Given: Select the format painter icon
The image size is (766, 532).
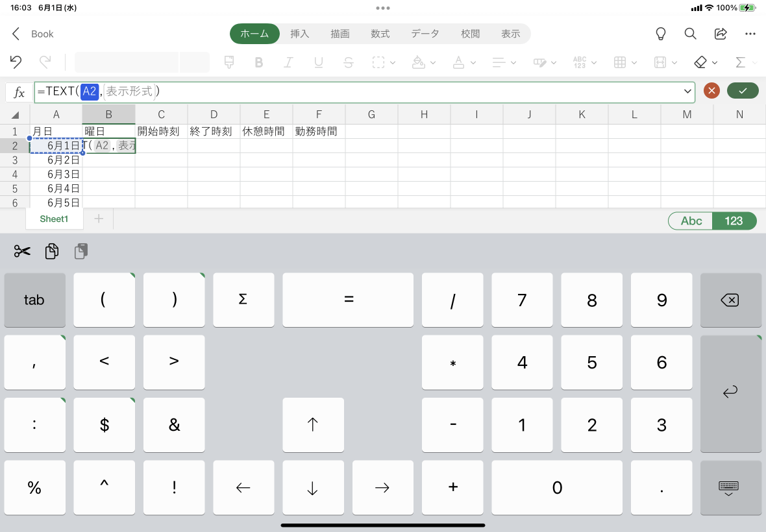Looking at the screenshot, I should (229, 62).
